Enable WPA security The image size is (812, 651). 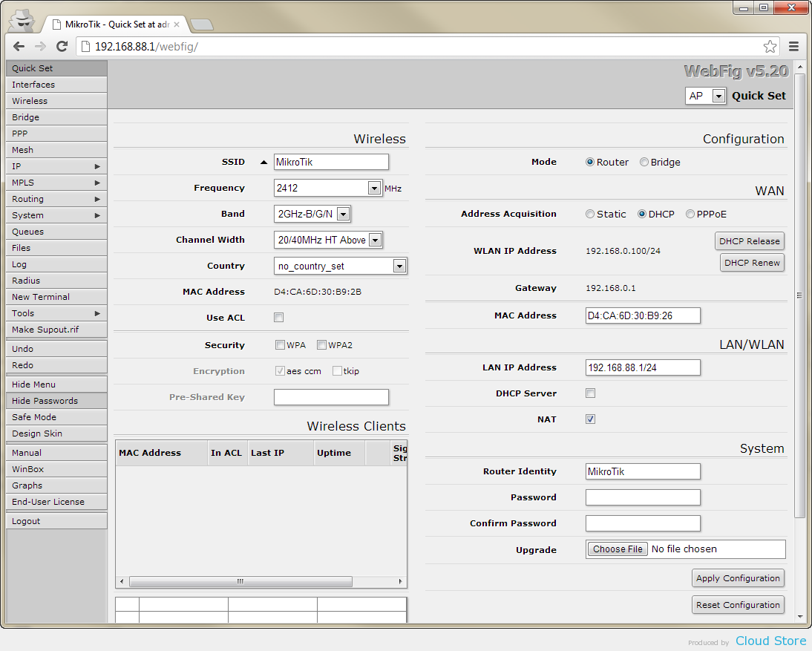(x=280, y=345)
